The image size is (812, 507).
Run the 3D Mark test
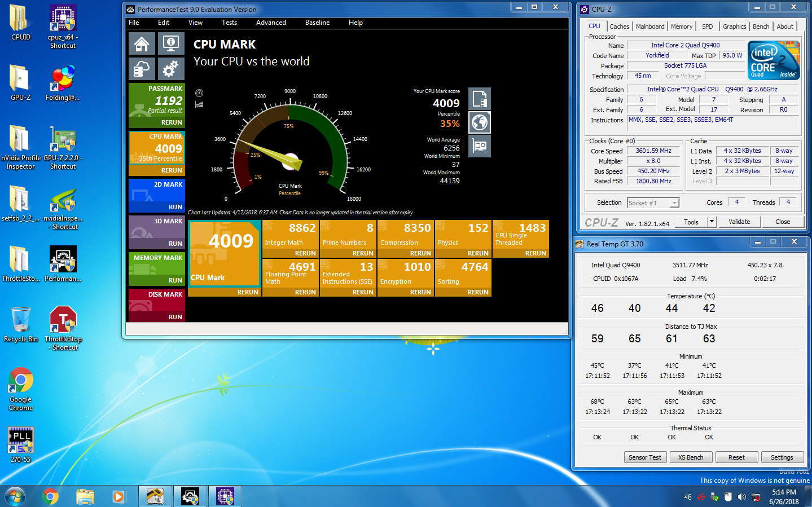(175, 244)
